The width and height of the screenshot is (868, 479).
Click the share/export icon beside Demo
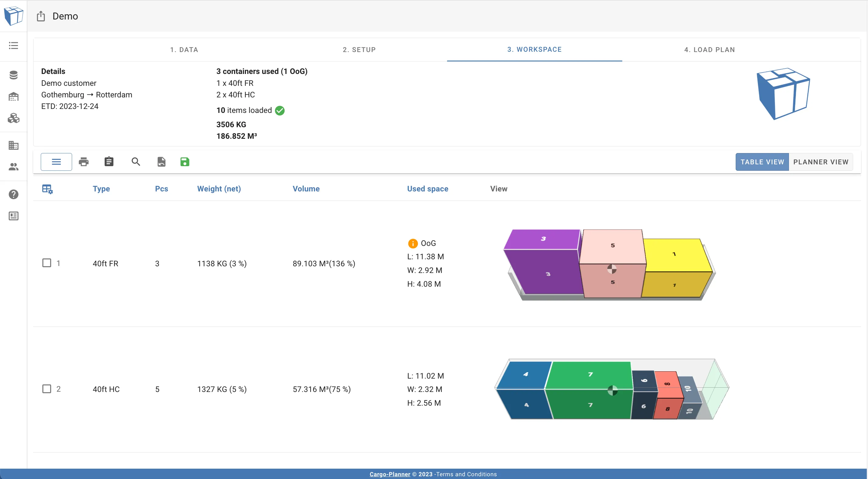click(41, 16)
